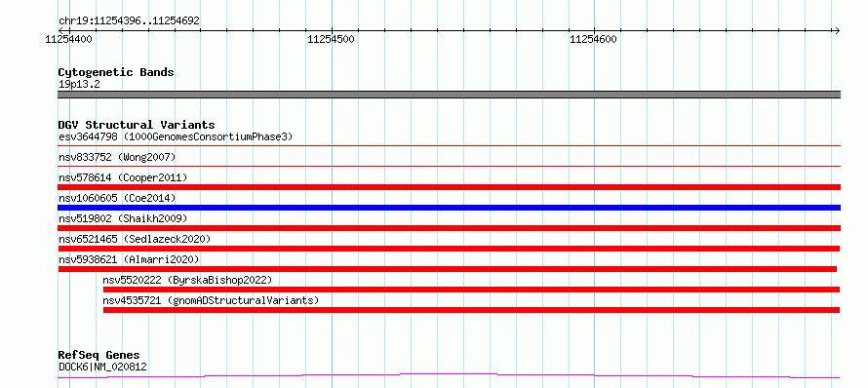Viewport: 868px width, 388px height.
Task: Click the DOCK6|NM_020812 gene label
Action: click(102, 367)
